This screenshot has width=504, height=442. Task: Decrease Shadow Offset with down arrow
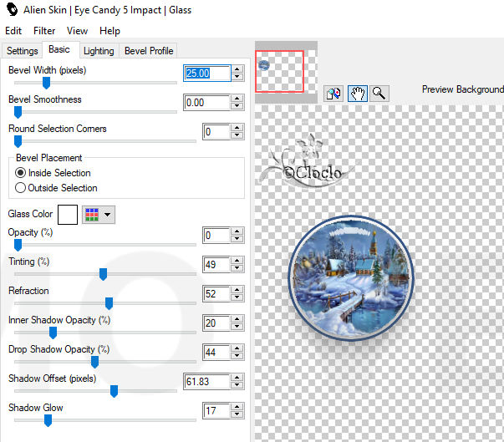(237, 385)
